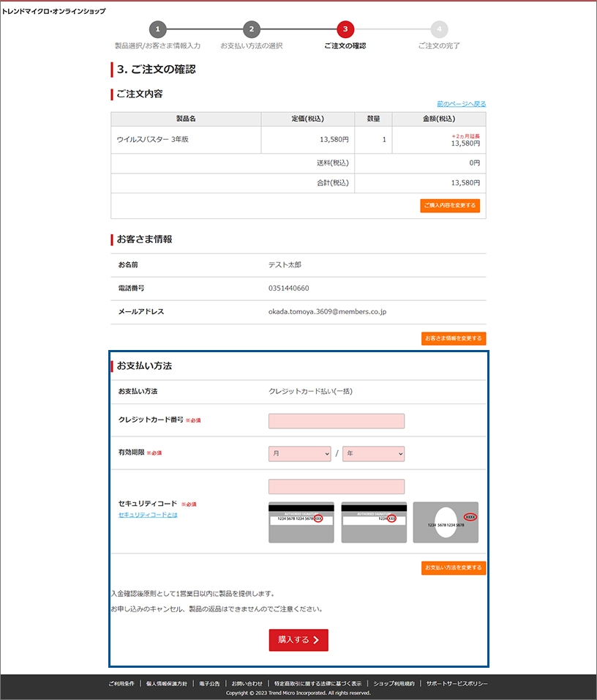Viewport: 597px width, 700px height.
Task: Click the second card back illustration
Action: click(374, 522)
